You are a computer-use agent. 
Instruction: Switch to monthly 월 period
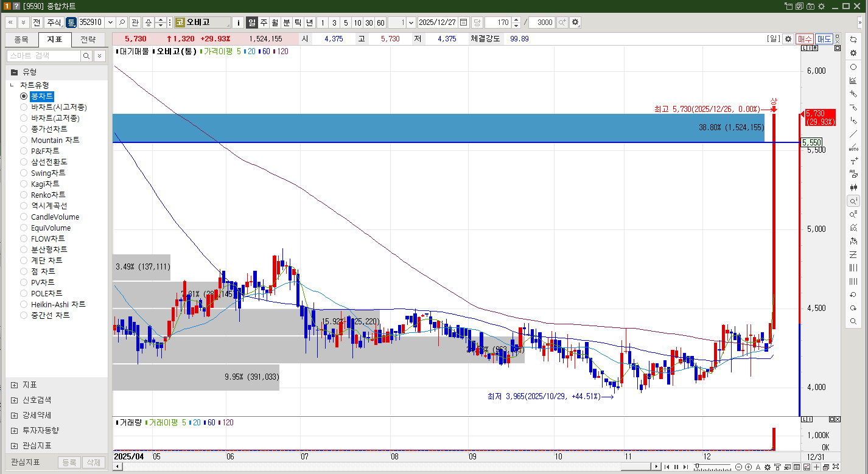click(275, 23)
